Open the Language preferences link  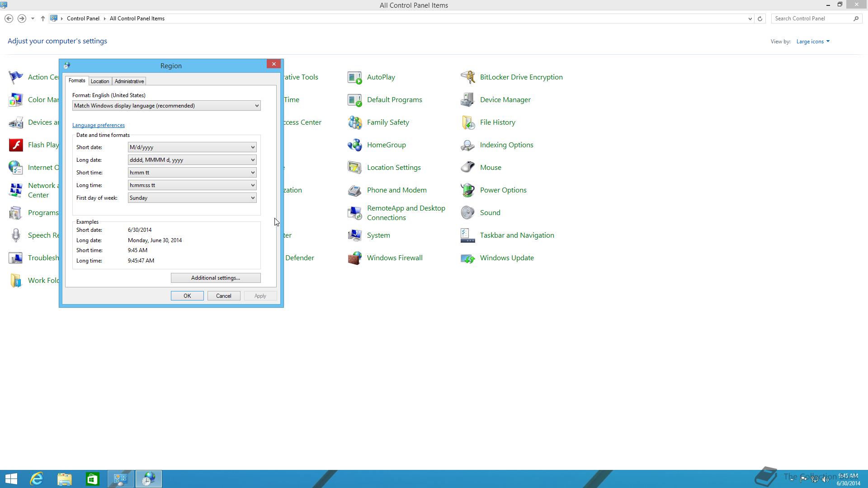99,125
